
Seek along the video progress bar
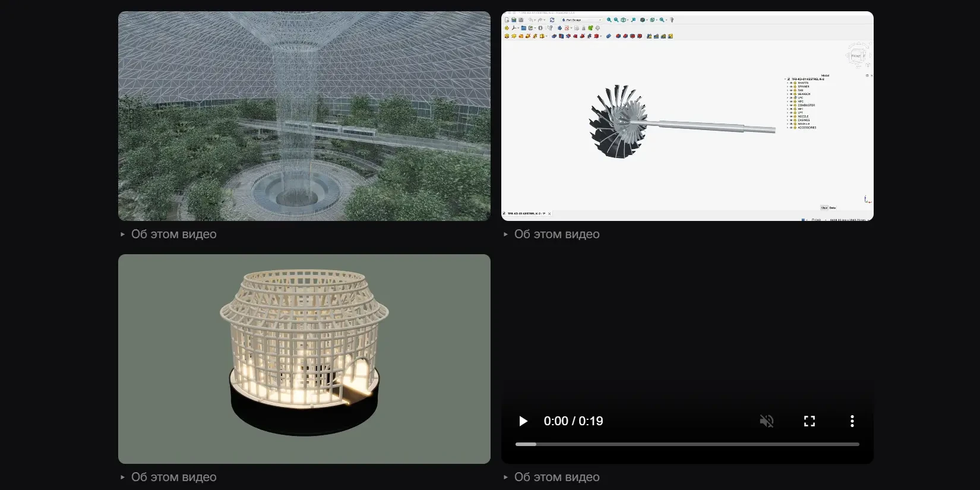tap(687, 444)
